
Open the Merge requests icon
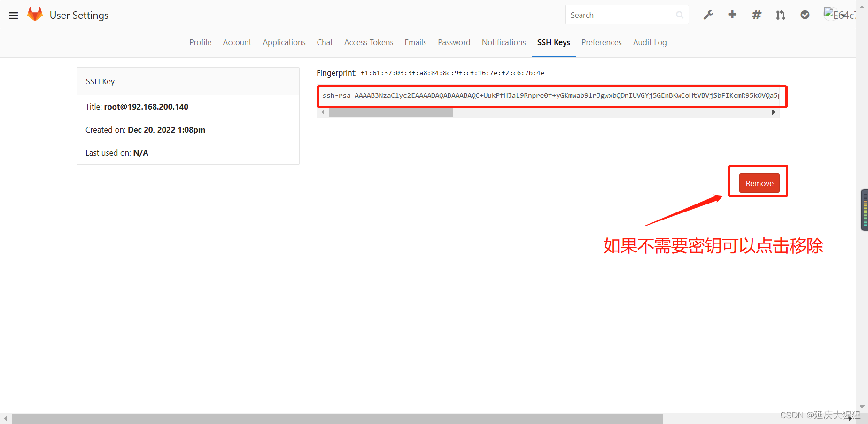point(781,15)
